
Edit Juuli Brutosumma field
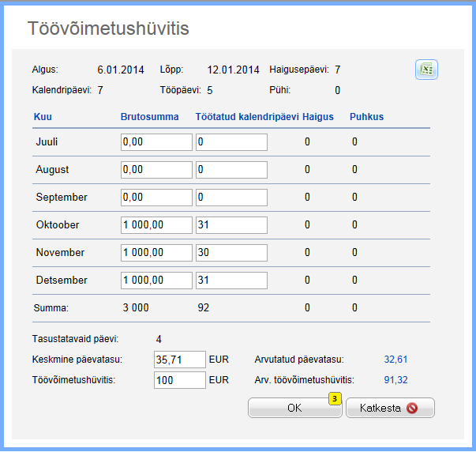[156, 142]
